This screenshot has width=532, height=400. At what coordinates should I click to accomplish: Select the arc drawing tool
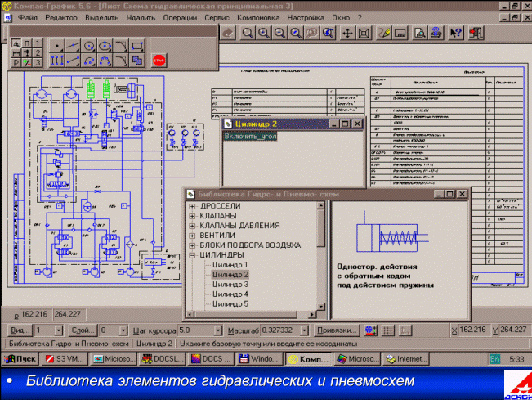pos(88,61)
